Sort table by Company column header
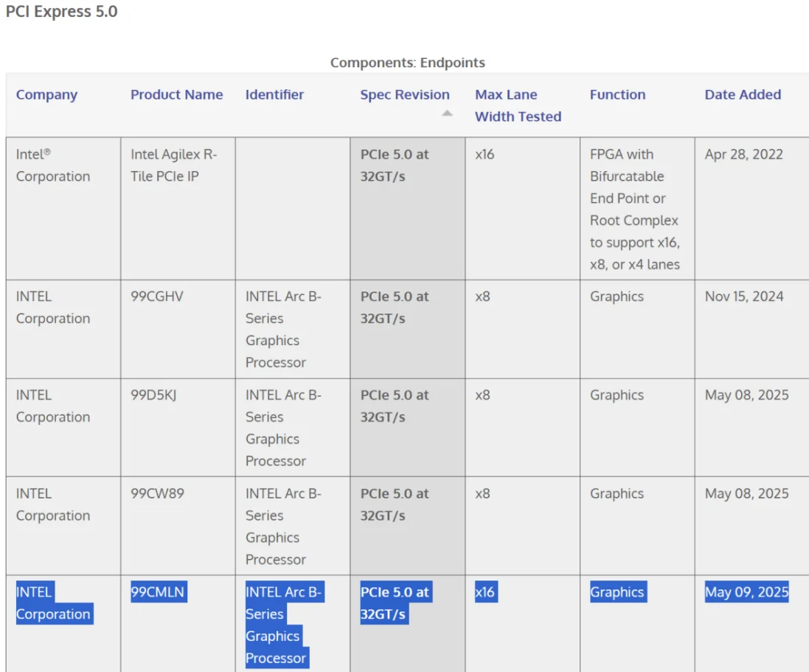Screen dimensions: 809x672 46,94
